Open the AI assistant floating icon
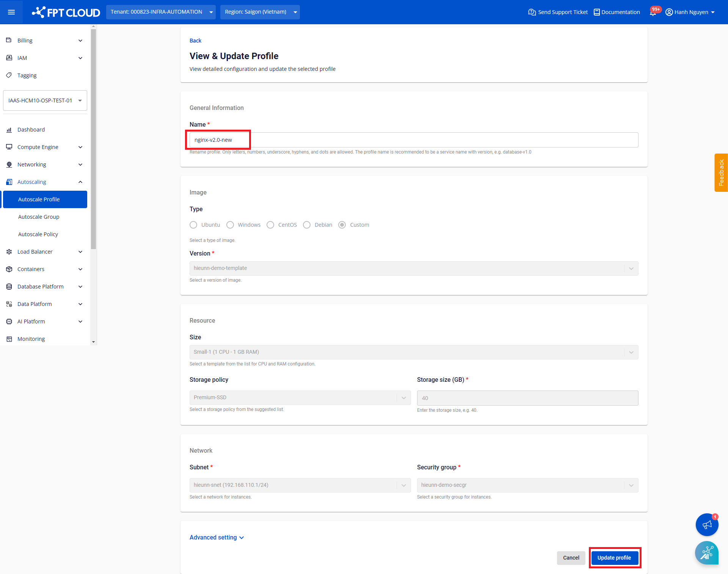This screenshot has height=574, width=728. point(706,553)
